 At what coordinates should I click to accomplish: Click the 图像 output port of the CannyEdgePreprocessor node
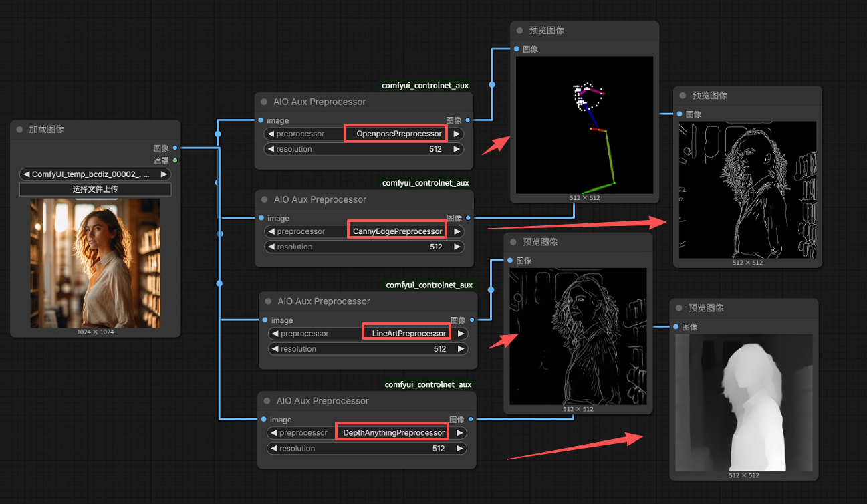click(468, 218)
